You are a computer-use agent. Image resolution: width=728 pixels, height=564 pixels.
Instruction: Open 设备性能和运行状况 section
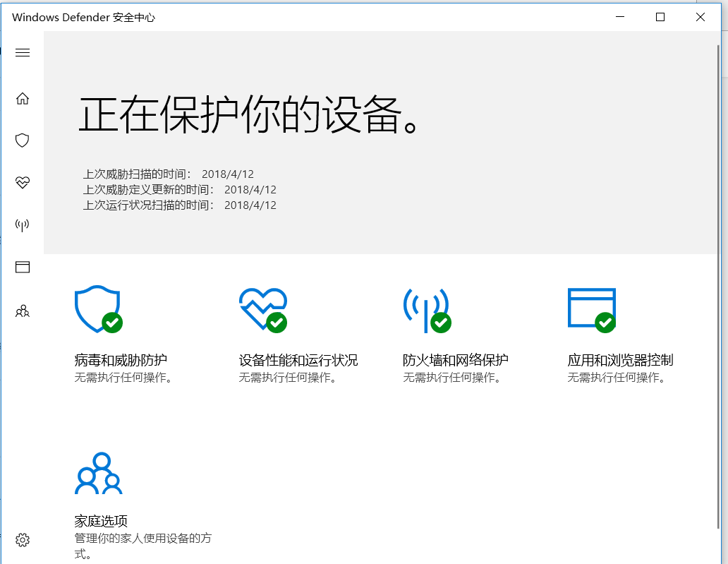pyautogui.click(x=298, y=360)
